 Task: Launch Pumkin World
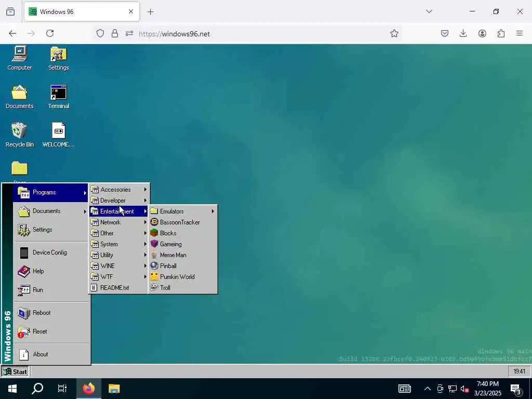coord(183,276)
